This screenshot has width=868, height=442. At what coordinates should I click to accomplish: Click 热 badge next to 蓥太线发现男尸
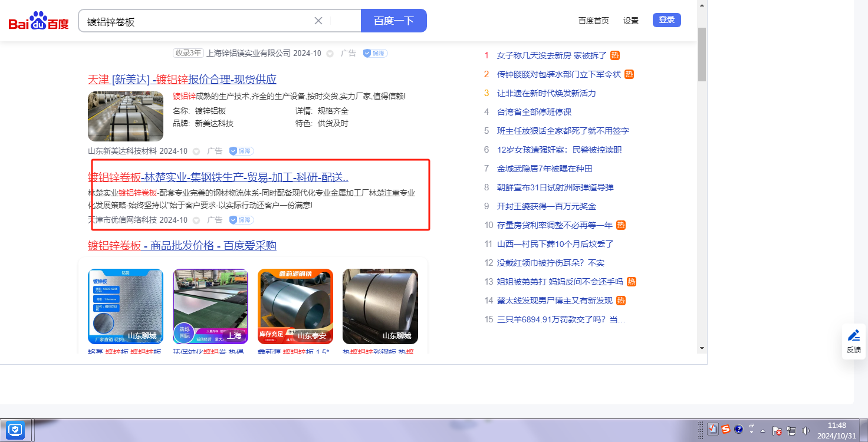click(x=621, y=301)
